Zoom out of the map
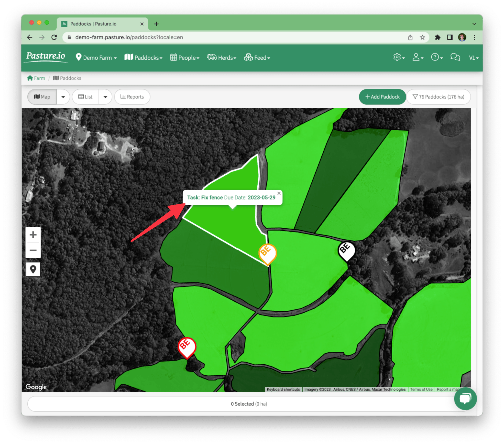The height and width of the screenshot is (444, 504). (x=33, y=250)
